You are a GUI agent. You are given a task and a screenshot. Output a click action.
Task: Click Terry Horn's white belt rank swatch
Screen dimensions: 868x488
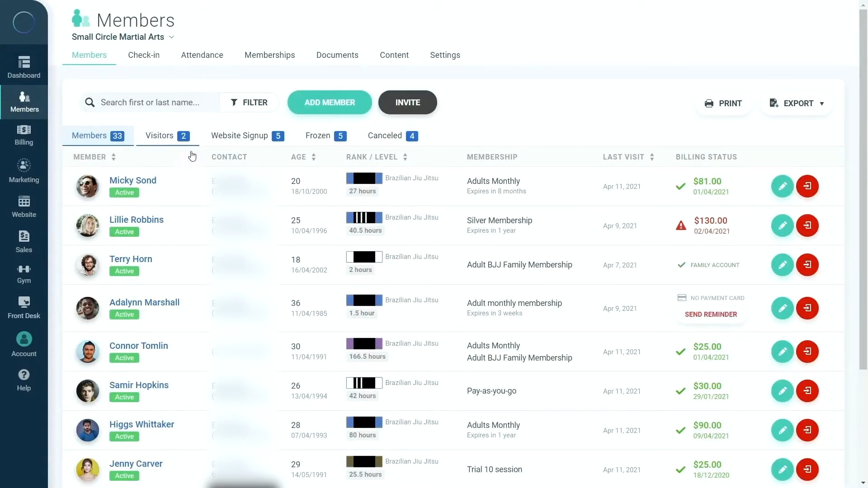364,257
